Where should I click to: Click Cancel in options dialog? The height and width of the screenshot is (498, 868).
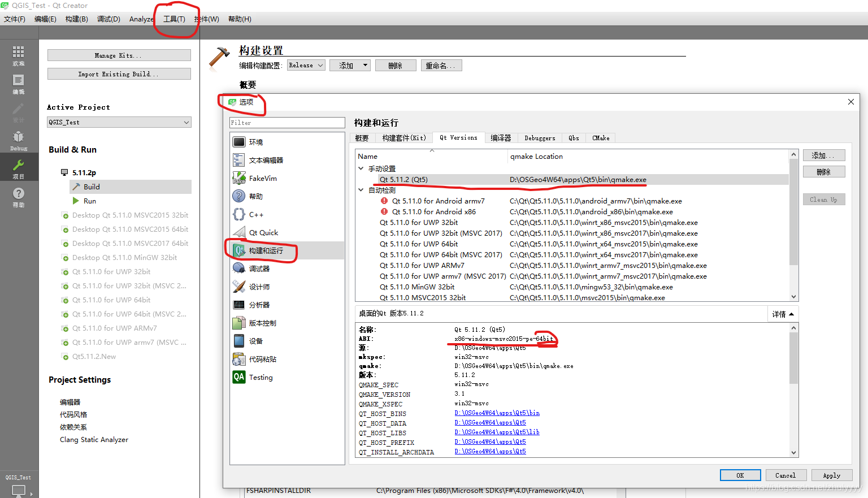pyautogui.click(x=785, y=475)
